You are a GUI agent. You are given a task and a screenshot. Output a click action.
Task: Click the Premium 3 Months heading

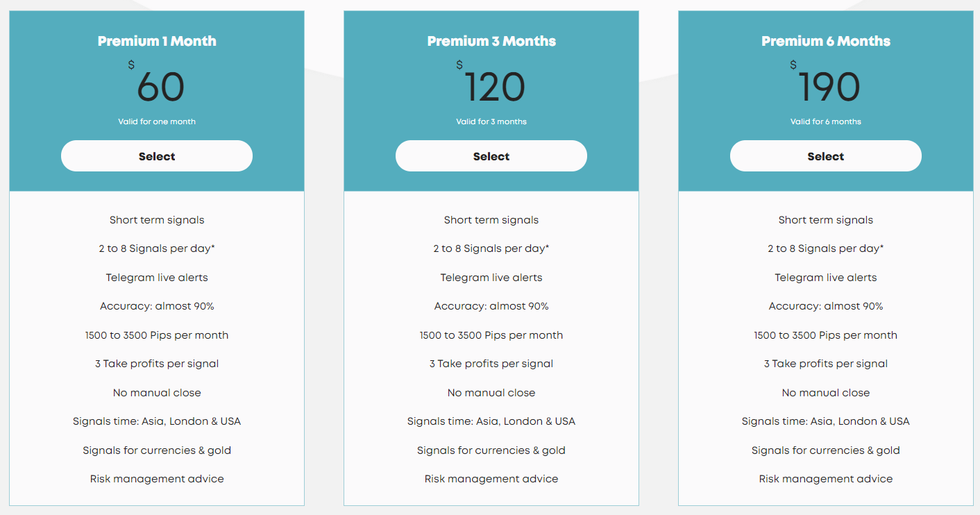[x=491, y=41]
